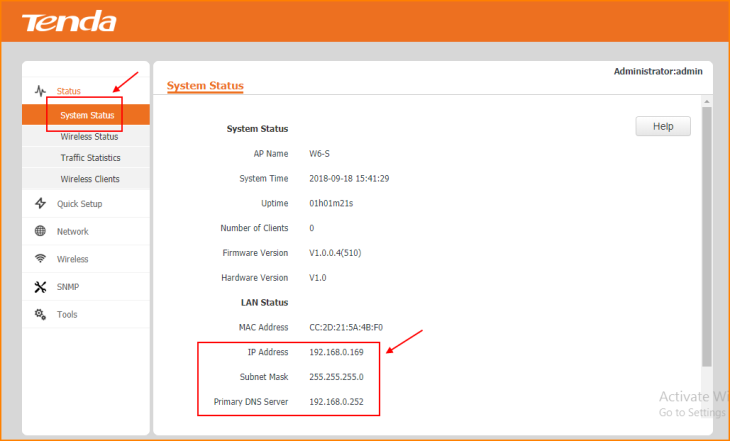Viewport: 730px width, 441px height.
Task: Click the Tenda logo in header
Action: (x=69, y=21)
